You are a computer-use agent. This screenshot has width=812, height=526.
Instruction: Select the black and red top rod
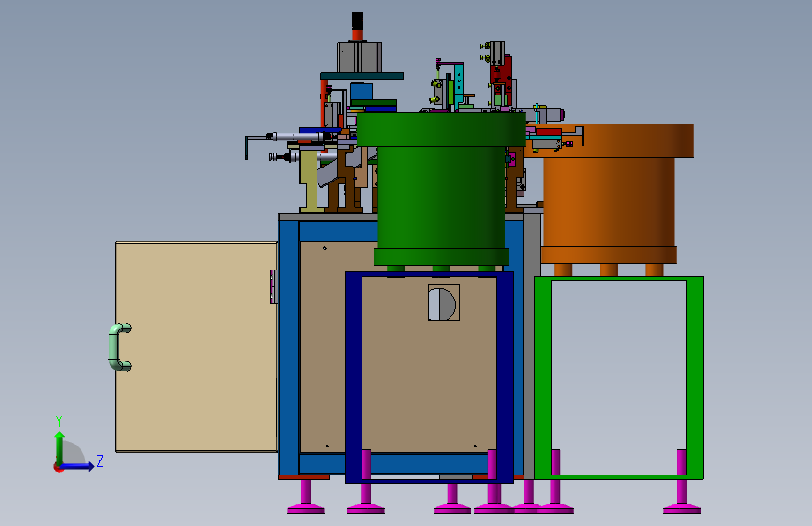[358, 26]
